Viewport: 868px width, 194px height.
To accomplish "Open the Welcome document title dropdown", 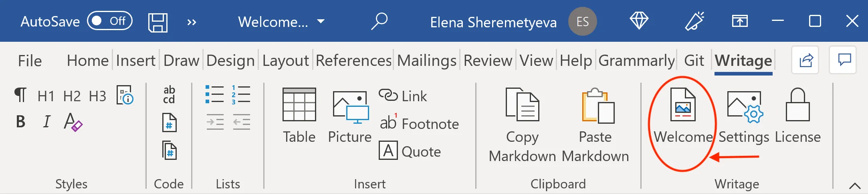I will click(321, 22).
